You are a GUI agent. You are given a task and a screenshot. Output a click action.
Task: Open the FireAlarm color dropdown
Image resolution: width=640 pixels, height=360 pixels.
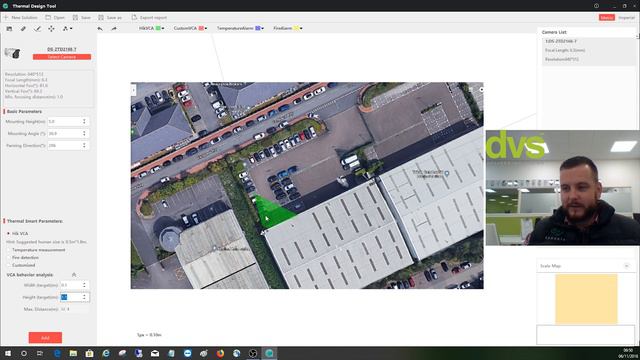point(301,29)
